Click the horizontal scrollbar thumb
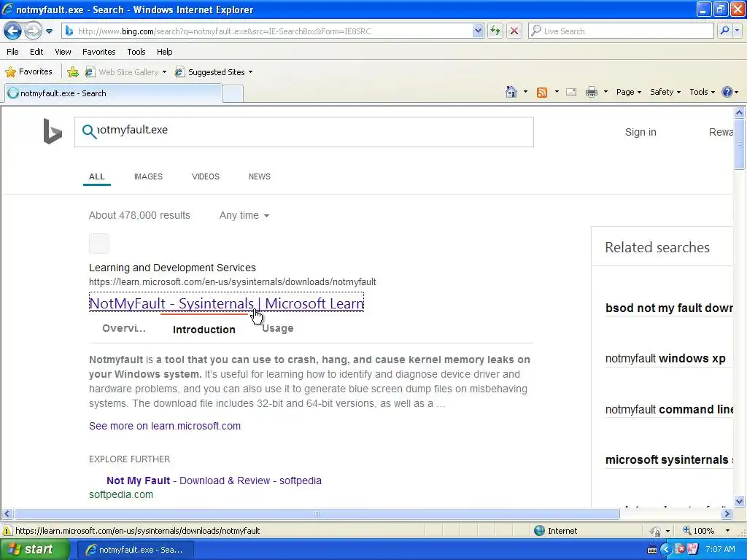747x560 pixels. click(317, 514)
